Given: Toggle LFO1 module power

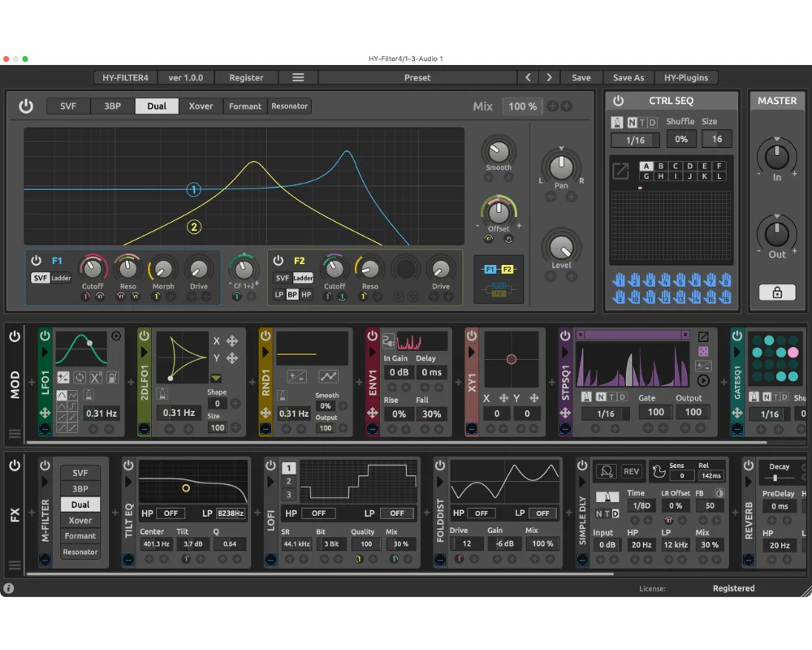Looking at the screenshot, I should click(45, 336).
